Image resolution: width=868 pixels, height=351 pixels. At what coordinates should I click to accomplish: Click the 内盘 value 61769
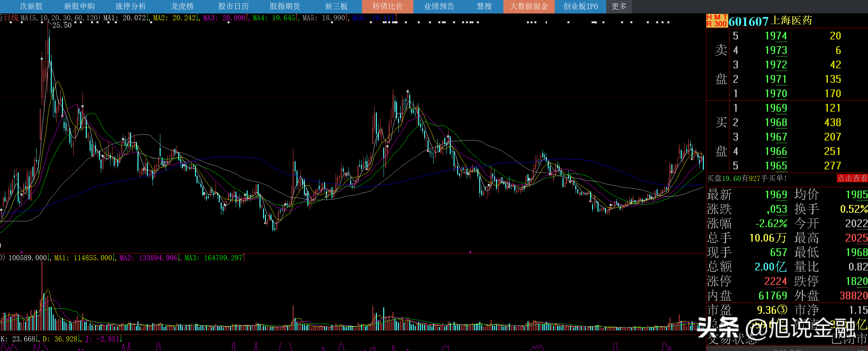[773, 296]
